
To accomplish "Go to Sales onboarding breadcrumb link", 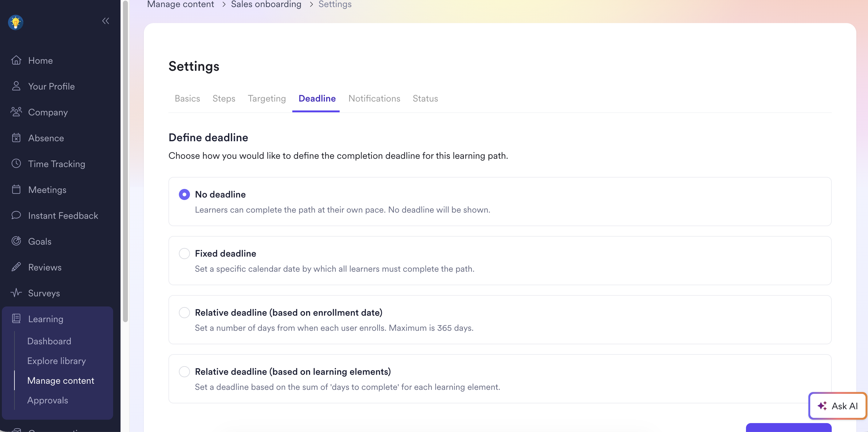I will tap(266, 4).
